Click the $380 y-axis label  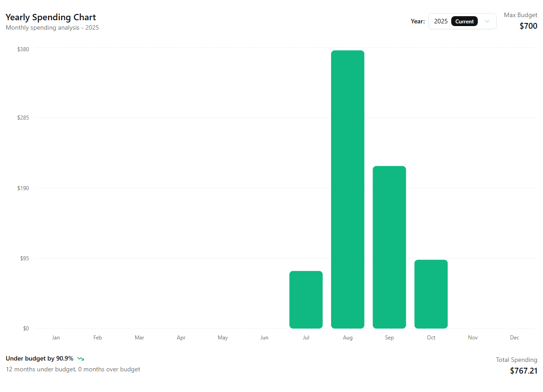coord(23,49)
